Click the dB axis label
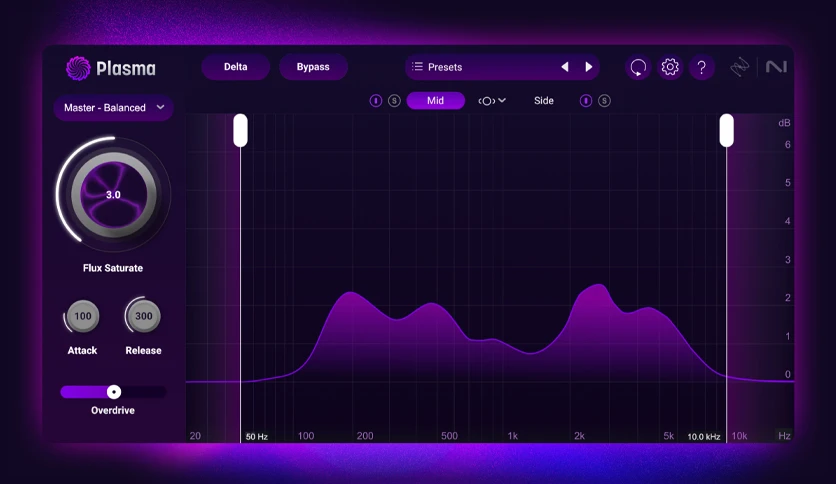836x484 pixels. 784,123
